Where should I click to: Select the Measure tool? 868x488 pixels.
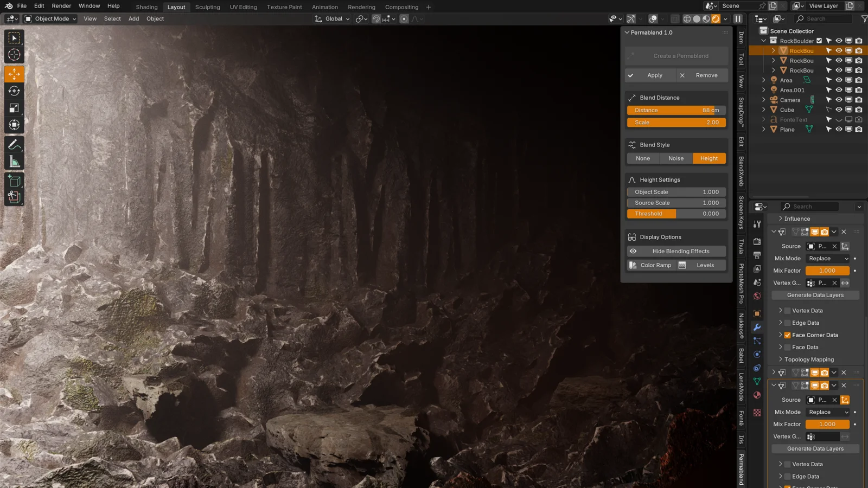(x=14, y=160)
